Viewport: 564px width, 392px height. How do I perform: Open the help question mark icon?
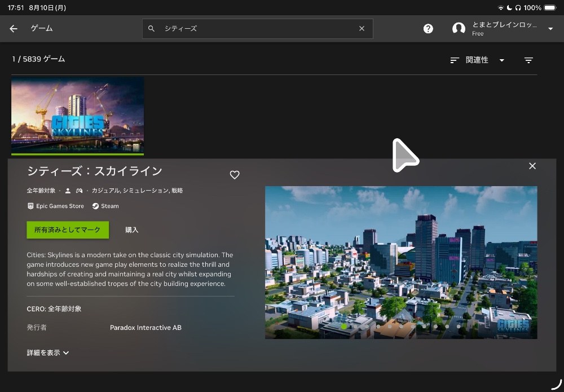coord(428,29)
